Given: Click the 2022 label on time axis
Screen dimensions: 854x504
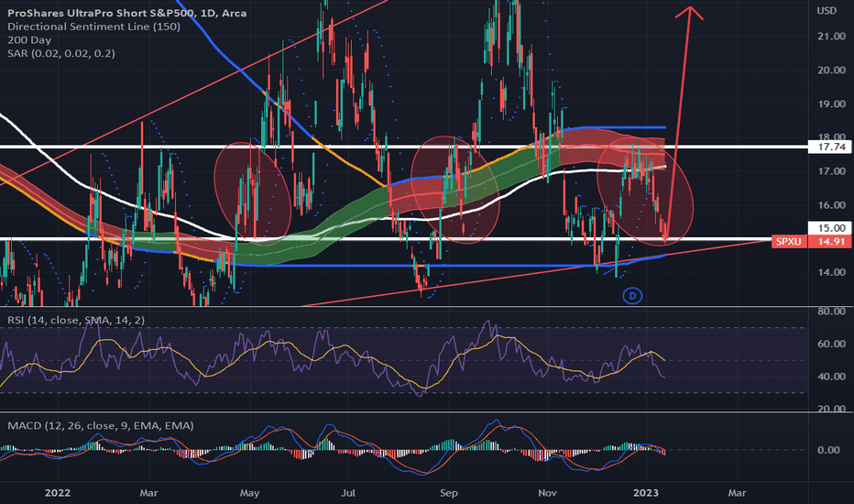Looking at the screenshot, I should (x=57, y=493).
